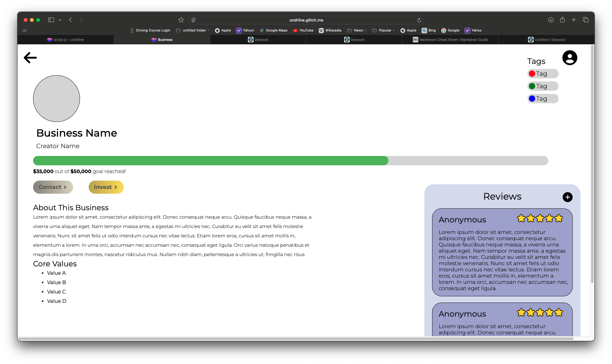Image resolution: width=612 pixels, height=364 pixels.
Task: Click the back arrow icon on page
Action: coord(30,58)
